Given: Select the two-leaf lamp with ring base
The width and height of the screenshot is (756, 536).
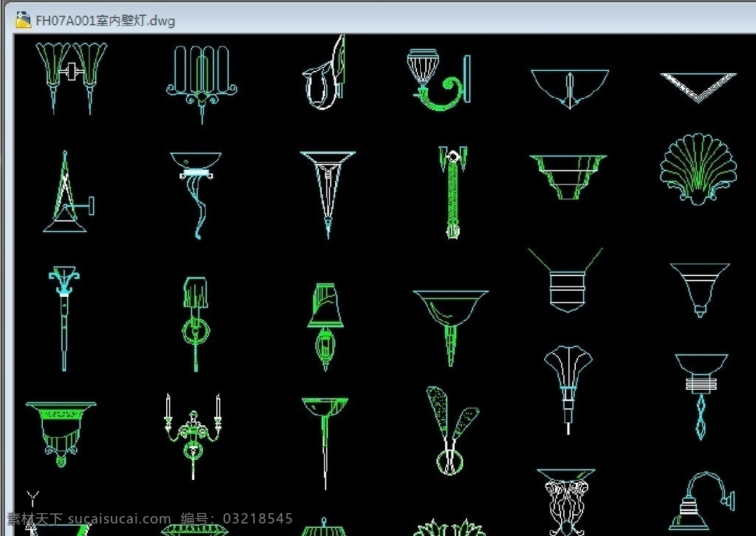Looking at the screenshot, I should coord(453,430).
